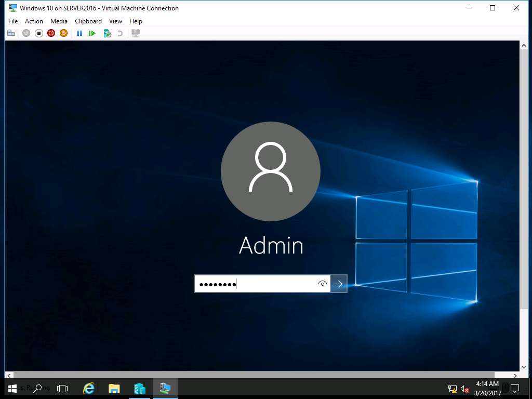Open Server Manager from the taskbar

click(139, 389)
